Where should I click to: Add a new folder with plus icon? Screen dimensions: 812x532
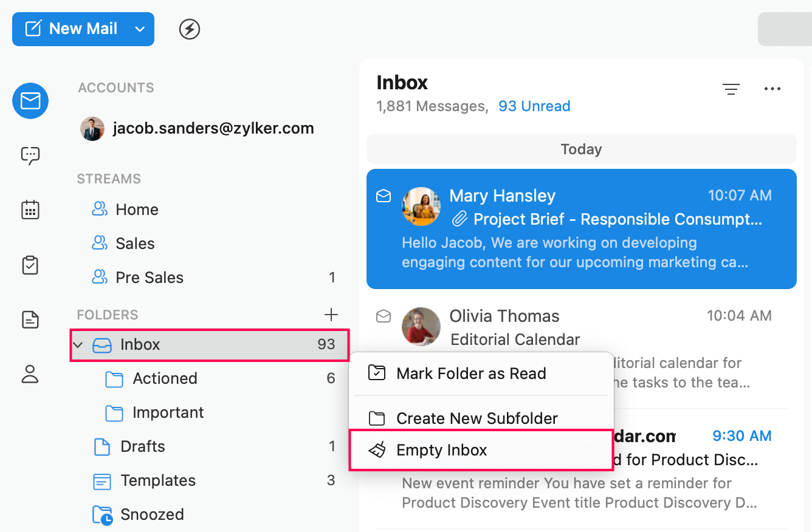(331, 314)
